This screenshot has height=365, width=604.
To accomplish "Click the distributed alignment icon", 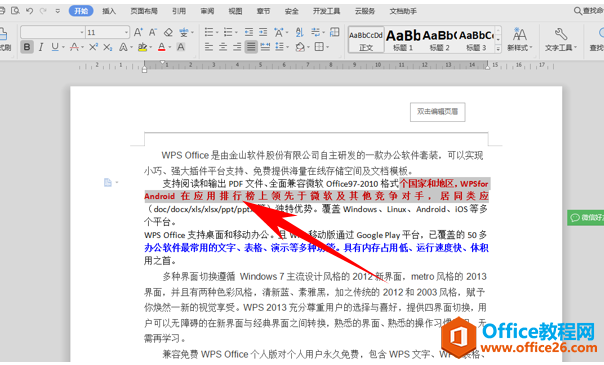I will point(265,47).
